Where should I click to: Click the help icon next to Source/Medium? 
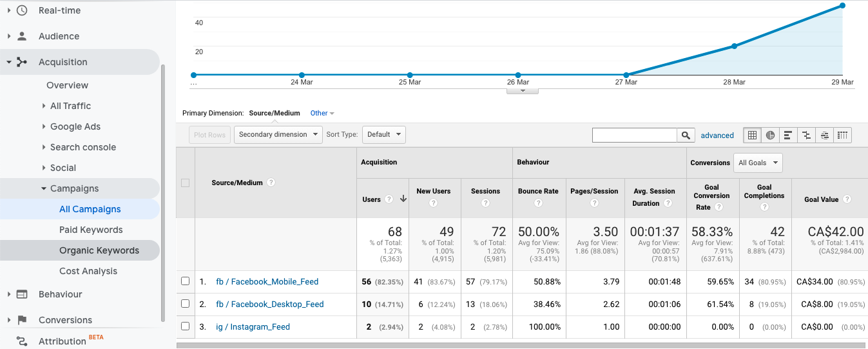[x=271, y=183]
